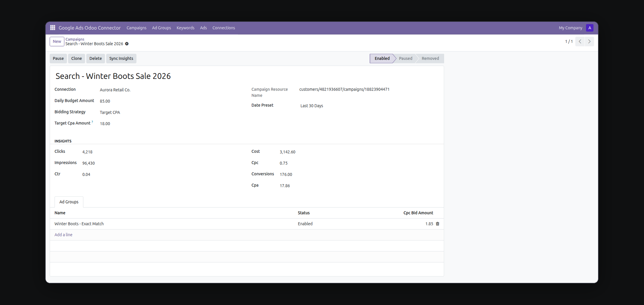Select the Ad Groups tab in the form
The image size is (644, 305).
tap(69, 202)
